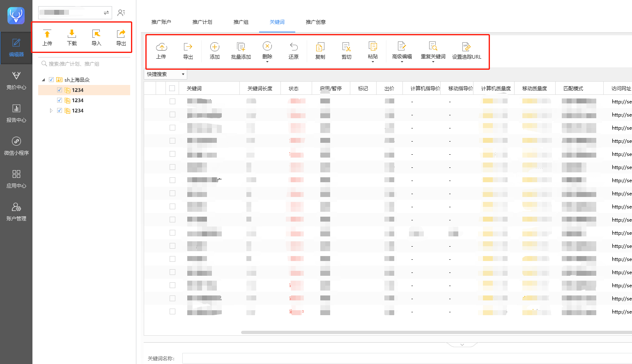Open the 高级编辑 dropdown arrow

click(x=402, y=62)
